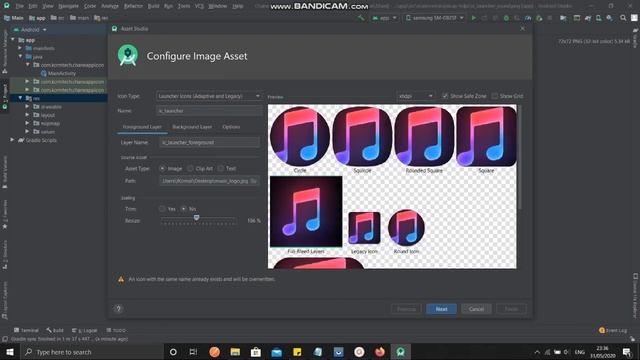
Task: Click the Finish button
Action: tap(511, 309)
